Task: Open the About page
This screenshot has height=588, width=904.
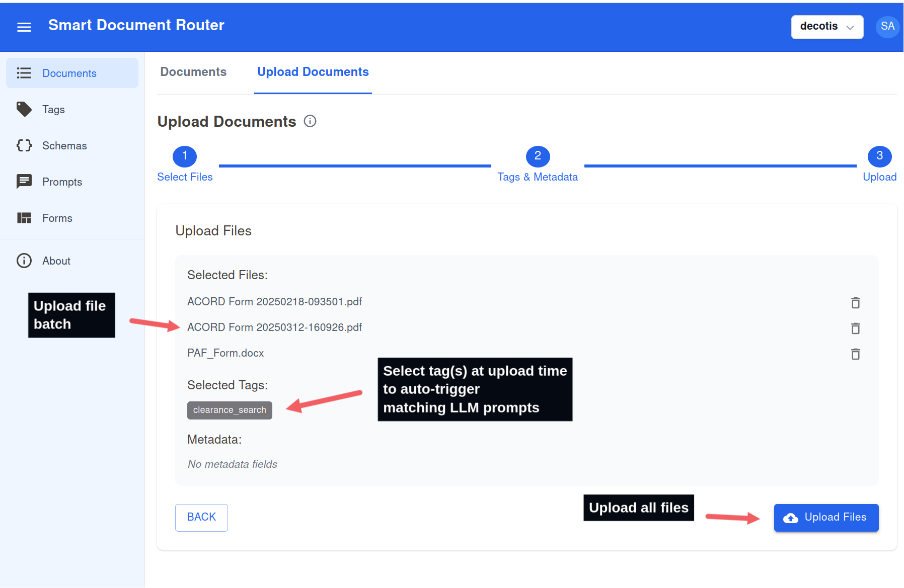Action: [x=56, y=261]
